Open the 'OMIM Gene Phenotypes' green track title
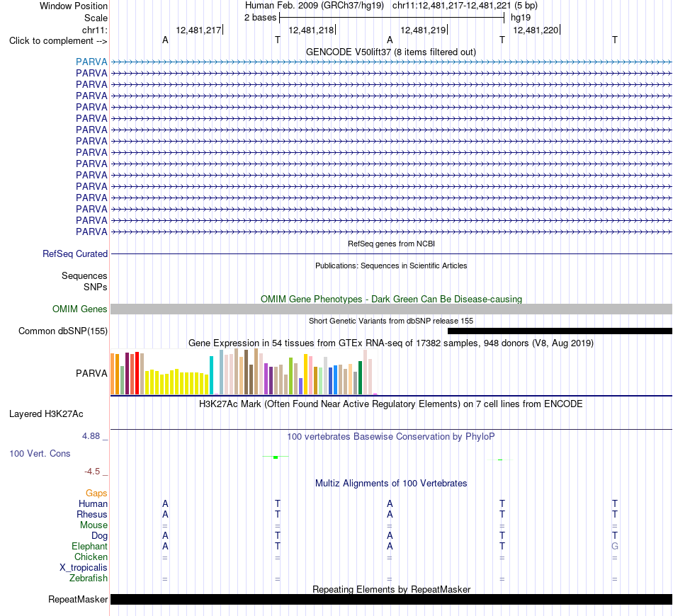This screenshot has height=616, width=673. (391, 299)
